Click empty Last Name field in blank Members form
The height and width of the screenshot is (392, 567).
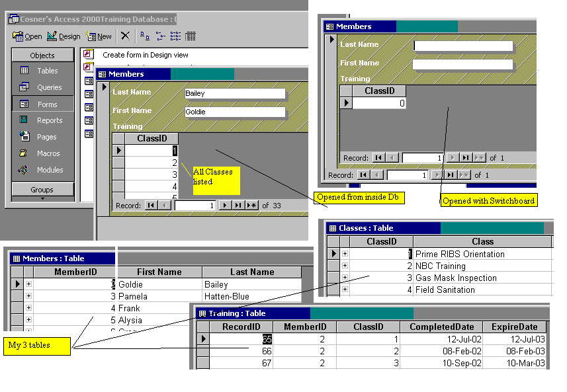[x=463, y=46]
